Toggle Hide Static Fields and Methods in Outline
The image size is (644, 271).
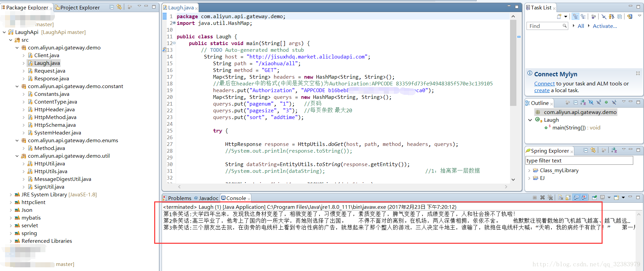[599, 103]
